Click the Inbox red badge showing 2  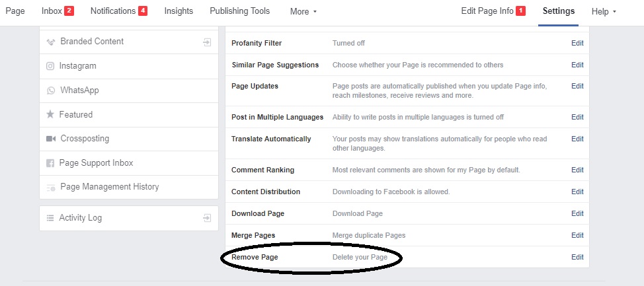(69, 11)
